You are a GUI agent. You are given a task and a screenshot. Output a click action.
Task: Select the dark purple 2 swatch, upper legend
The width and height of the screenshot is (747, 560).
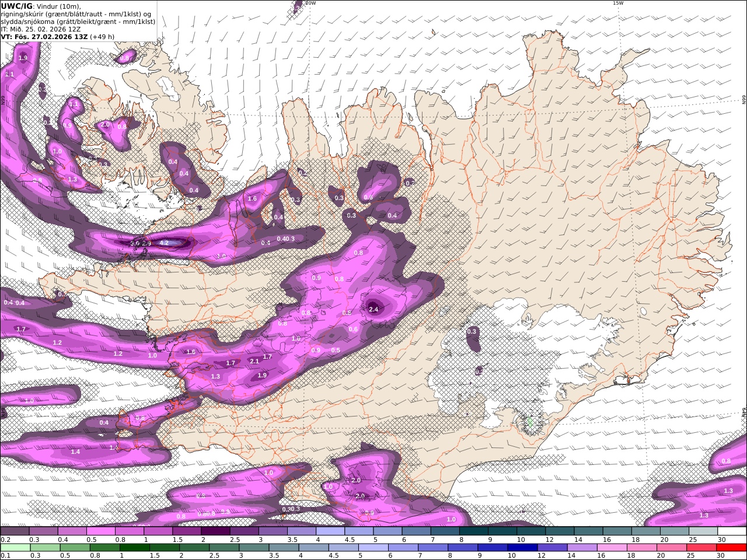[x=215, y=531]
